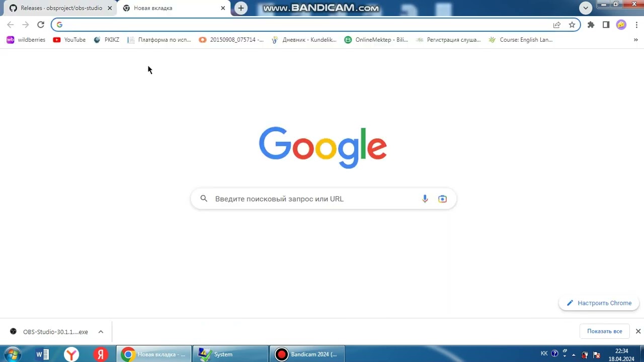
Task: Open the wildberries bookmark
Action: pyautogui.click(x=26, y=40)
